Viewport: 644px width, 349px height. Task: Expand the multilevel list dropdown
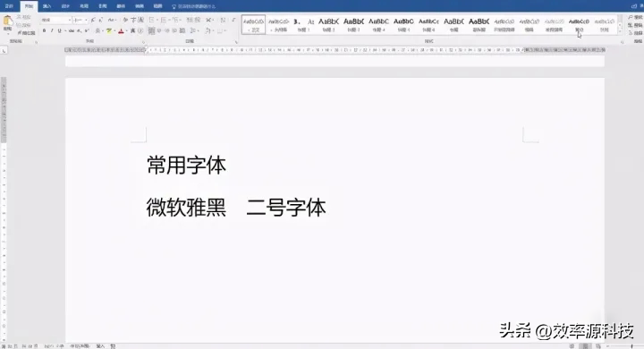coord(181,20)
